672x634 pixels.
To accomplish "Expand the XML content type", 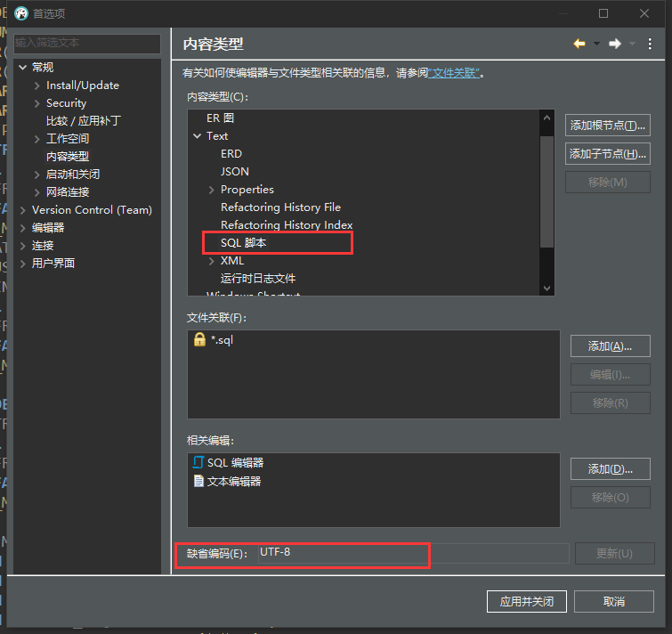I will (x=211, y=261).
